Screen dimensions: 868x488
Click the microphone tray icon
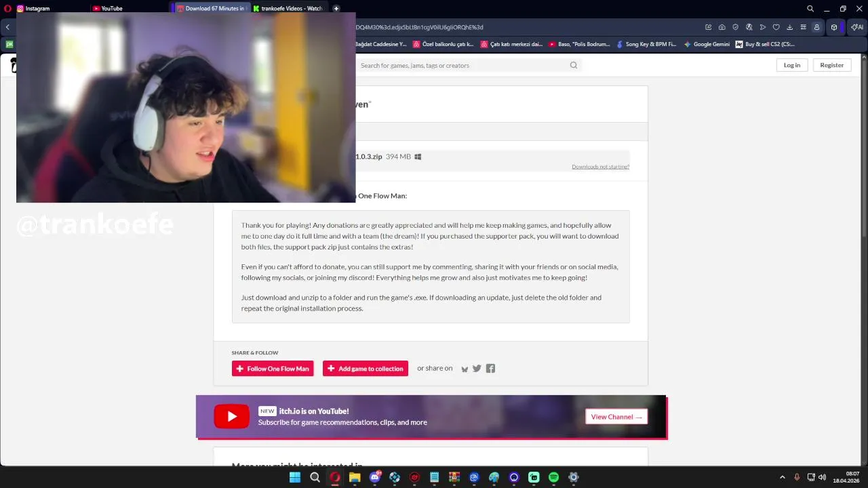[797, 477]
